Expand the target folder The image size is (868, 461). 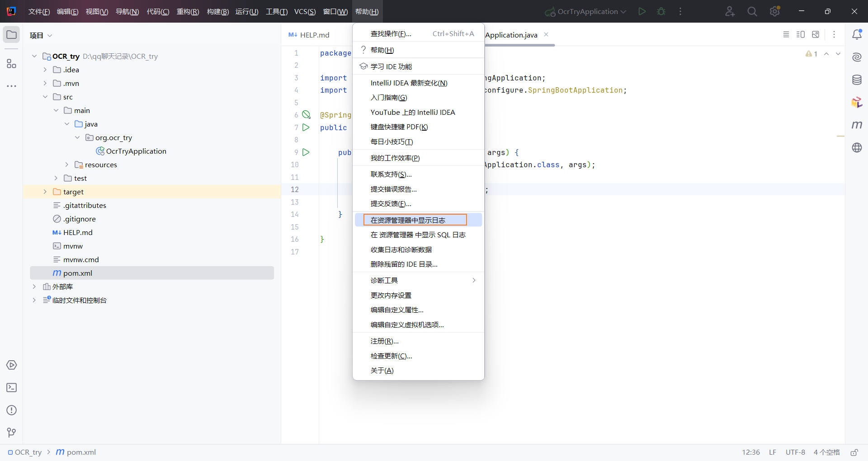(45, 192)
